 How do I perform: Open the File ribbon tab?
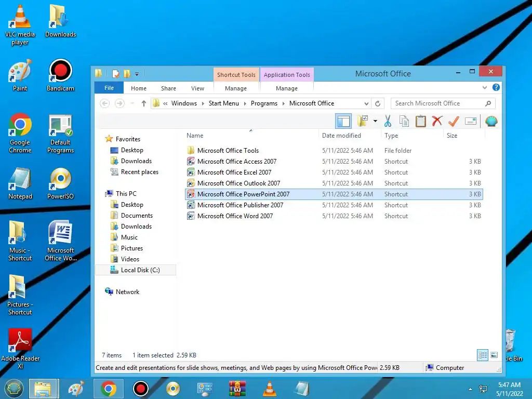109,88
